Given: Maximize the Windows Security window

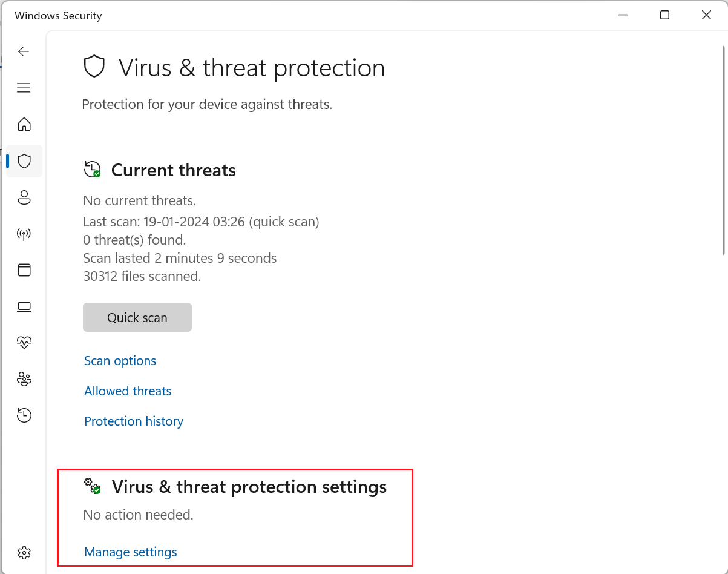Looking at the screenshot, I should [664, 15].
